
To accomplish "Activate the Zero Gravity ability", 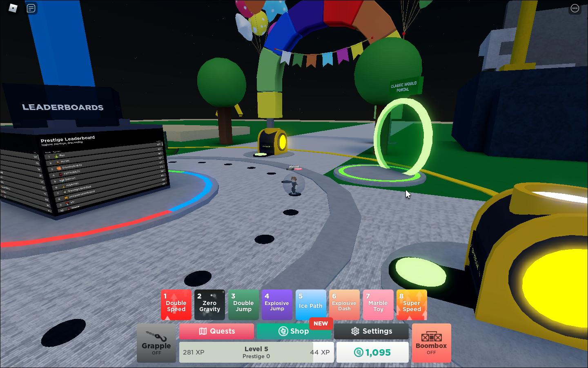I will 209,305.
